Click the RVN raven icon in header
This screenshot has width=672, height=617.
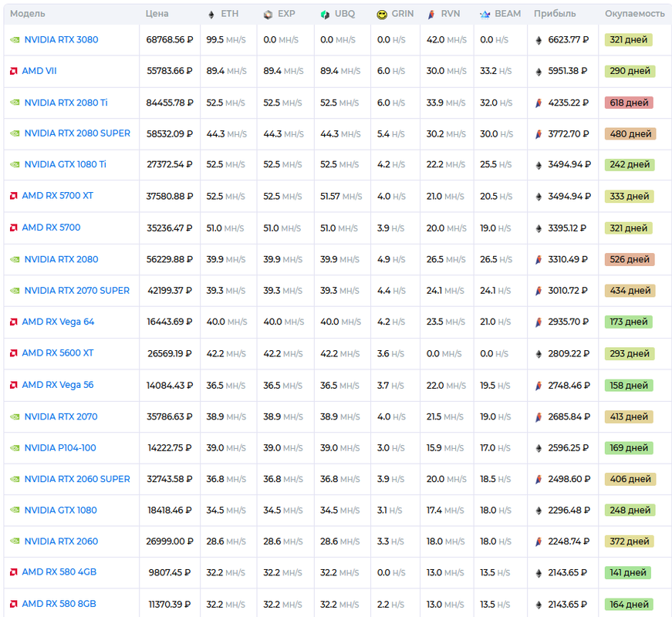[431, 15]
